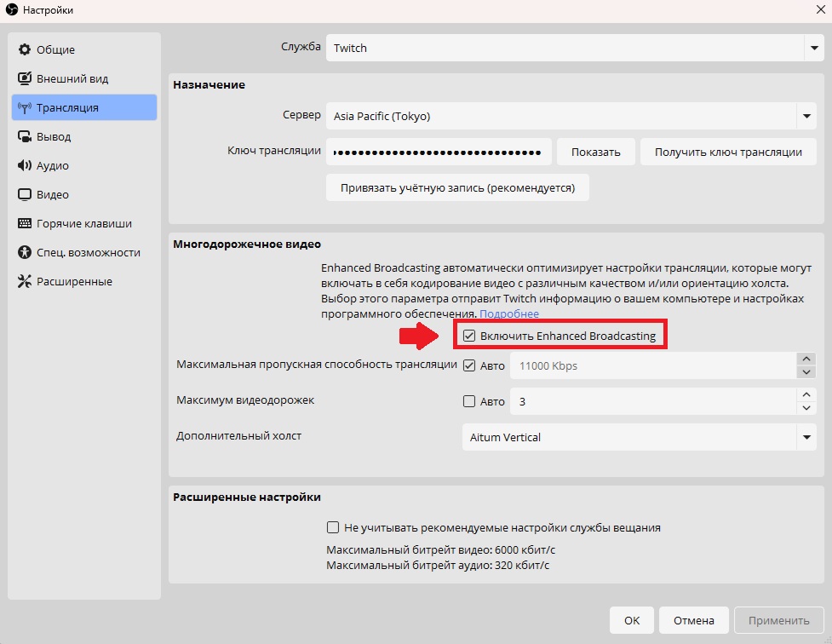Click the Appearance monitor icon
This screenshot has height=644, width=832.
click(25, 78)
